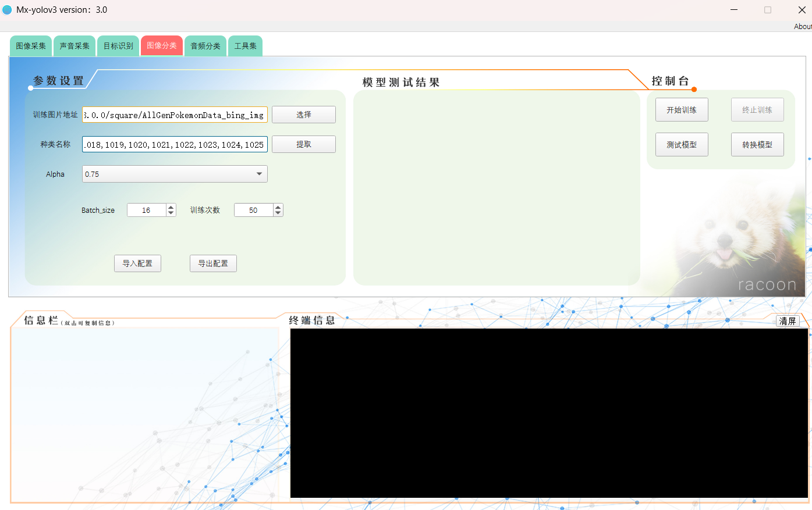Click the 导出配置 button

tap(213, 263)
